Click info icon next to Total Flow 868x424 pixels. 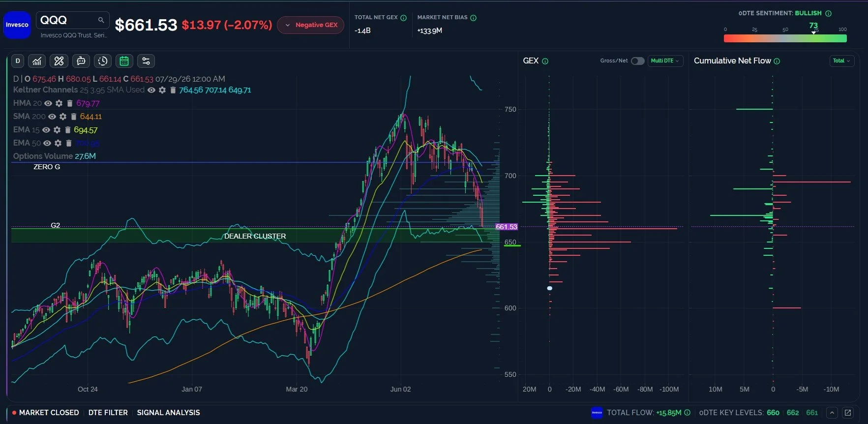tap(687, 413)
